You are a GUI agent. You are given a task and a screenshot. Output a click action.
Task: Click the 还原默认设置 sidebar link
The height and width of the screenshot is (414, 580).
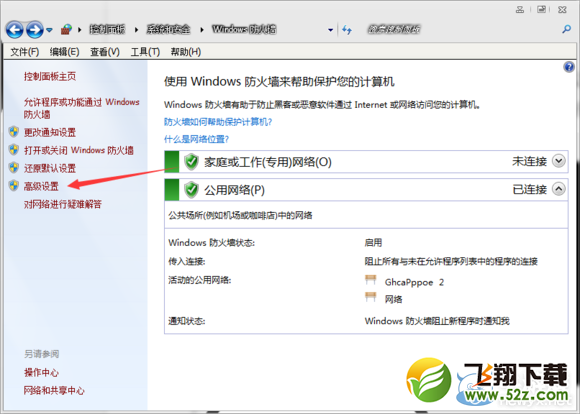[x=50, y=168]
